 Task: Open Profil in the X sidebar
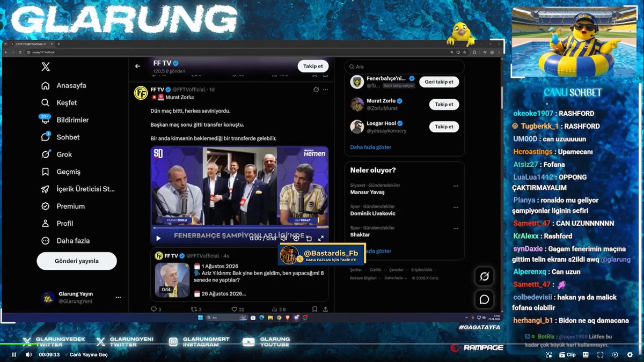click(57, 223)
